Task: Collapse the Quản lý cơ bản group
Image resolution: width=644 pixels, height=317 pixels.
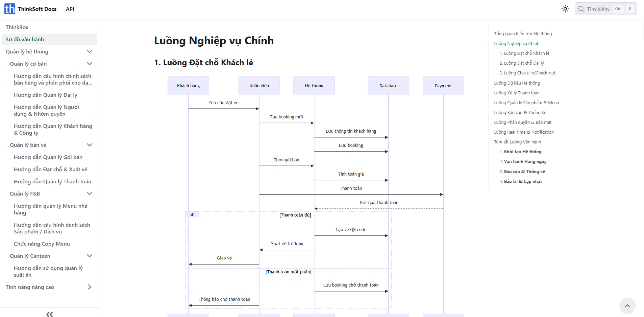Action: (90, 64)
